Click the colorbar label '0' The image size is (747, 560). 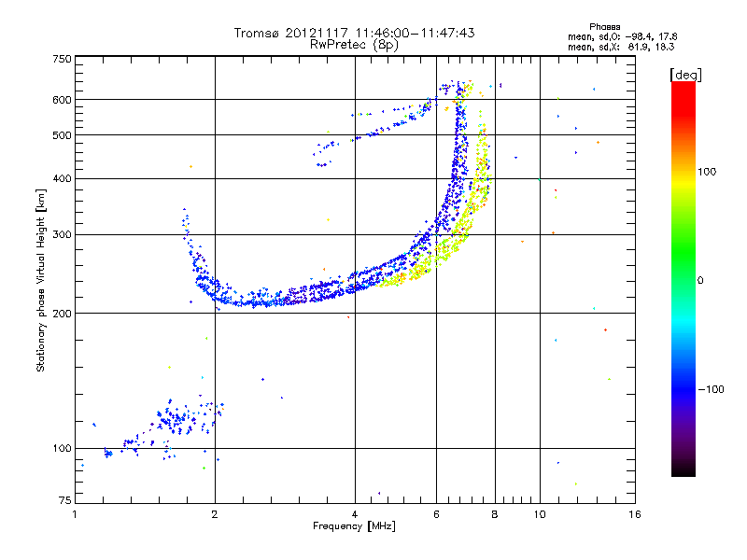[700, 281]
